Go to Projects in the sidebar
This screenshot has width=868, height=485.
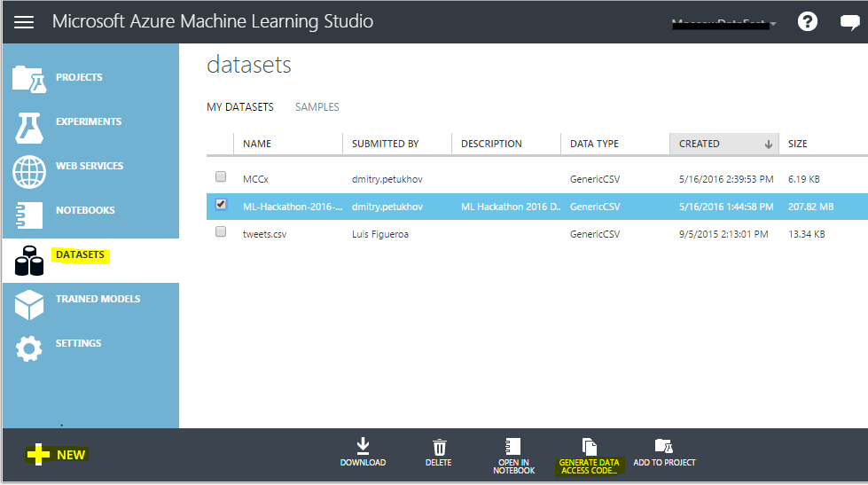79,77
